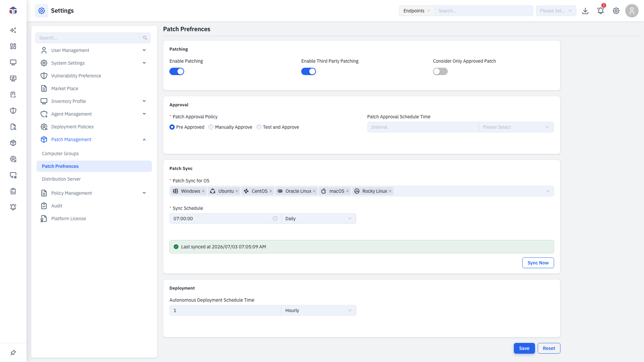The height and width of the screenshot is (362, 644).
Task: Open the alarm bell icon in left rail
Action: 13,207
